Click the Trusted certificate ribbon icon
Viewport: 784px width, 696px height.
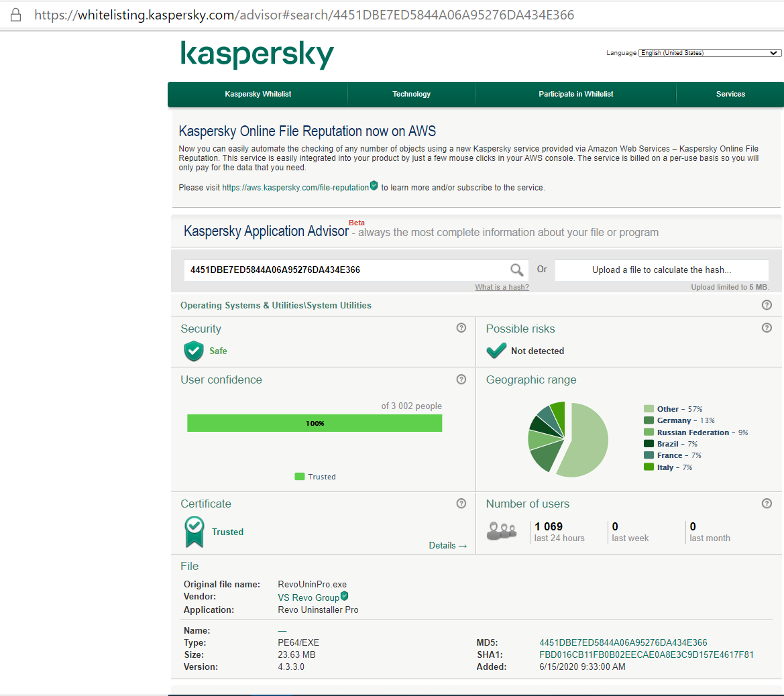194,532
